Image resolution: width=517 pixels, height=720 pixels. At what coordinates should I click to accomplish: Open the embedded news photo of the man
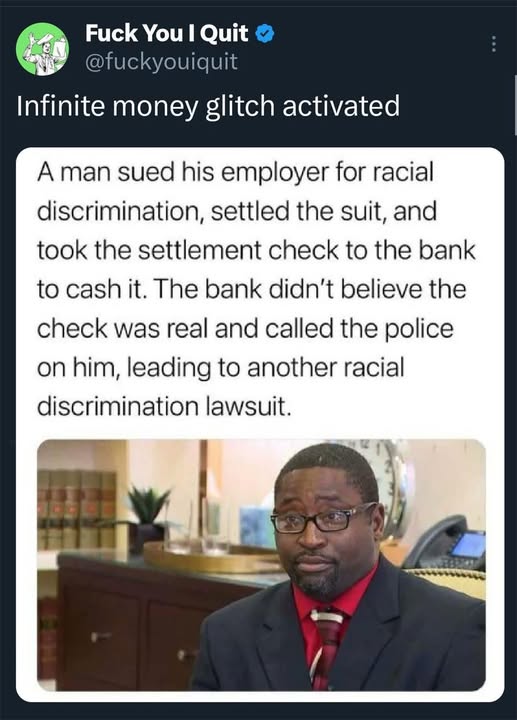[x=261, y=565]
